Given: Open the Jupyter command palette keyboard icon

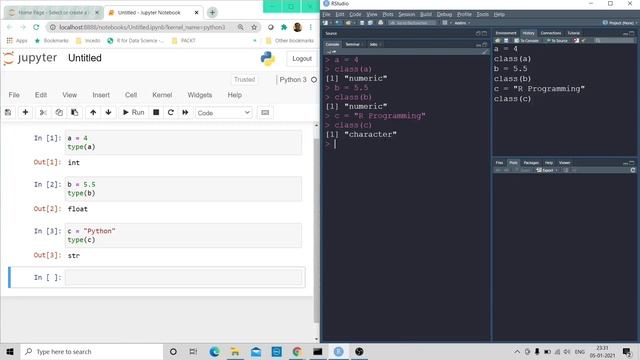Looking at the screenshot, I should pyautogui.click(x=265, y=112).
